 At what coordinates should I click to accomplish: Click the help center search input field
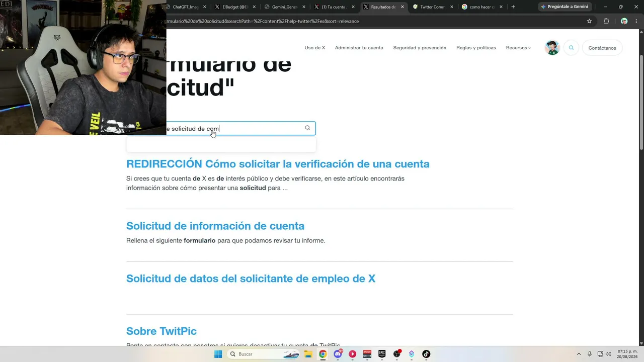point(221,128)
